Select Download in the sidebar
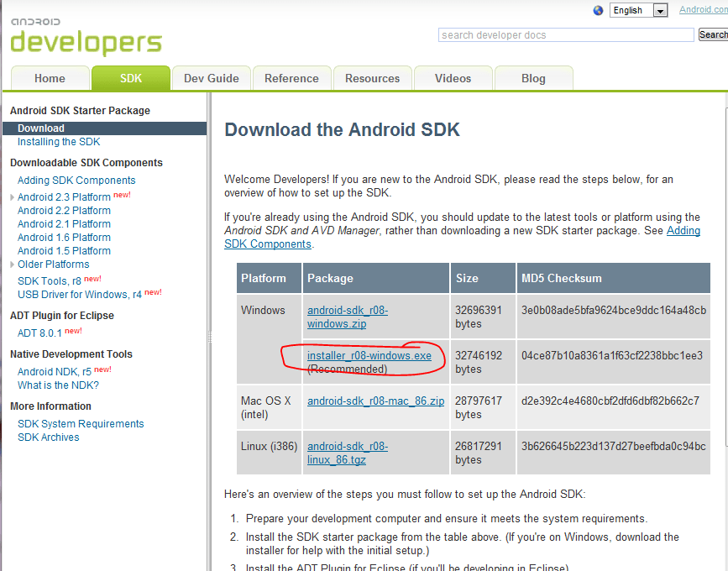 [x=104, y=128]
